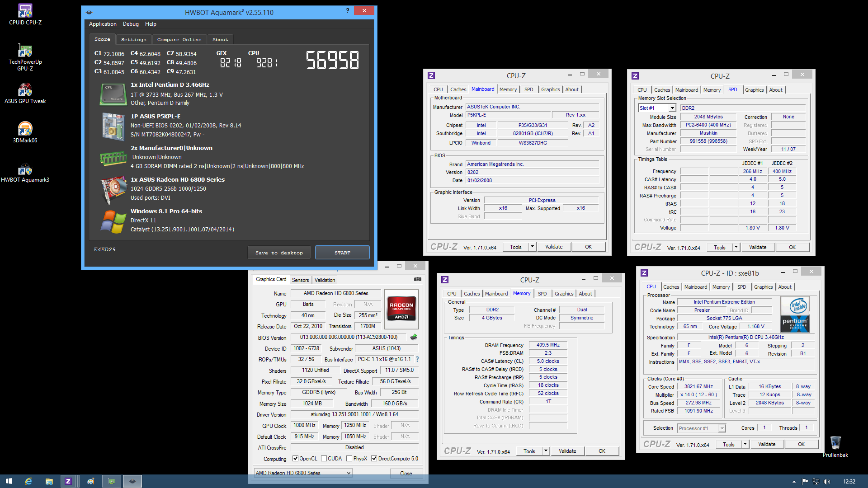Image resolution: width=868 pixels, height=488 pixels.
Task: Open the Processor #1 selection dropdown
Action: [722, 428]
